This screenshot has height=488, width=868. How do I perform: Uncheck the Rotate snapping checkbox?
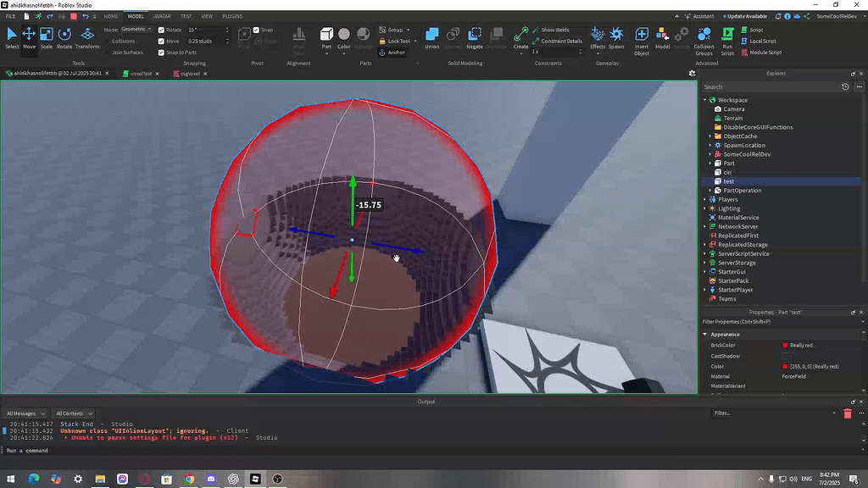click(161, 29)
